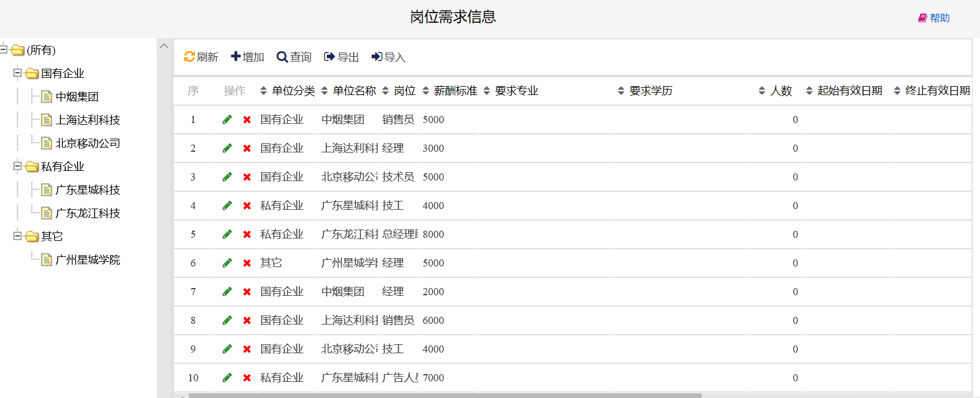Click the salary 7000 cell
This screenshot has height=398, width=980.
pos(433,378)
